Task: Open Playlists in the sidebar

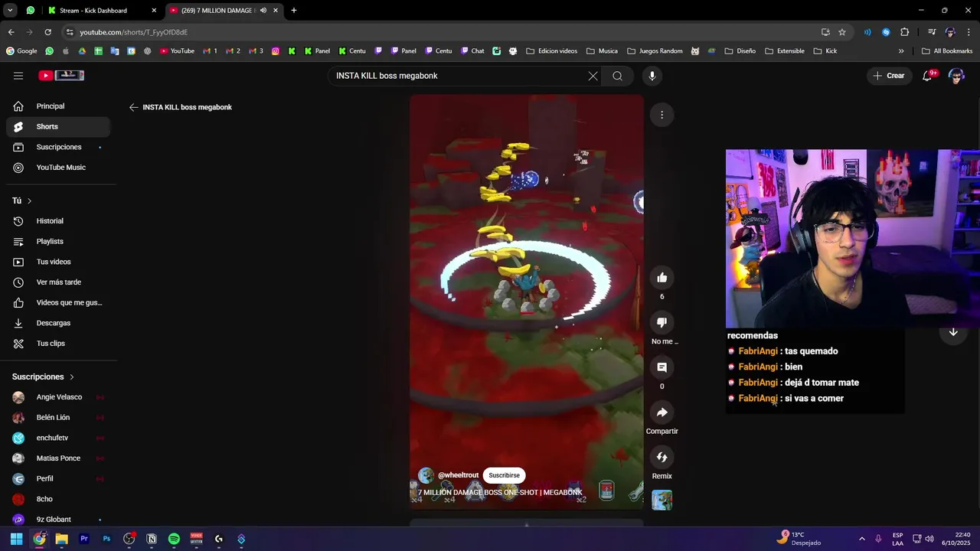Action: point(58,241)
